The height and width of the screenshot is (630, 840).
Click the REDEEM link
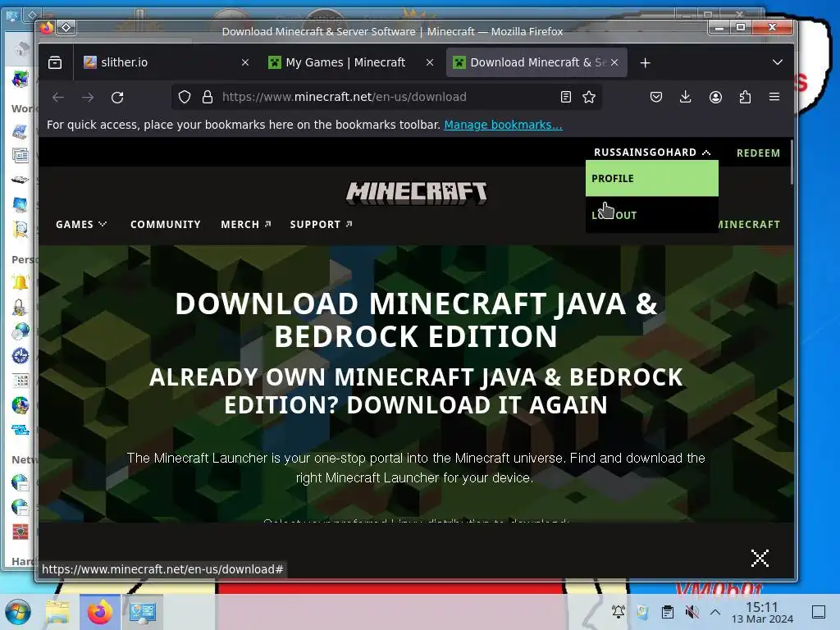[x=758, y=153]
